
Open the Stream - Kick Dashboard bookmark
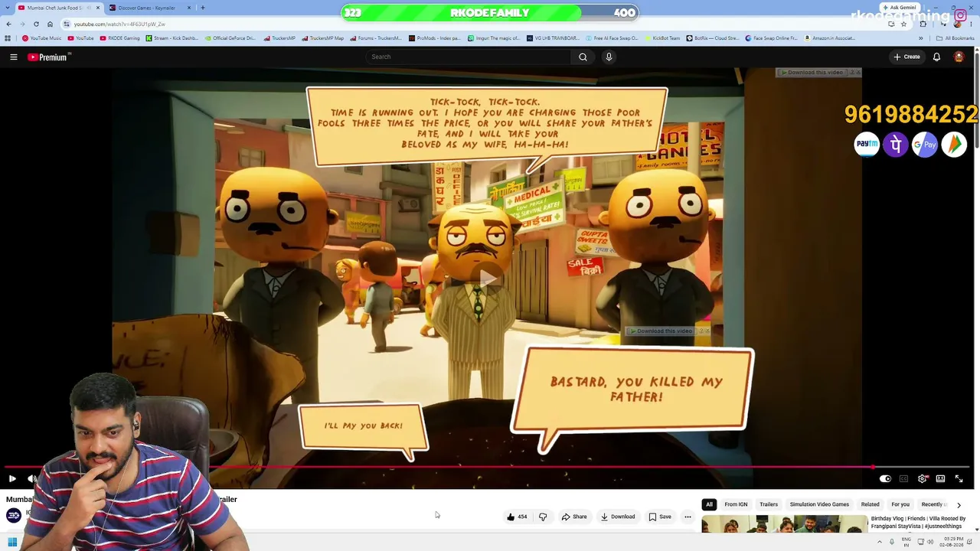pyautogui.click(x=171, y=38)
